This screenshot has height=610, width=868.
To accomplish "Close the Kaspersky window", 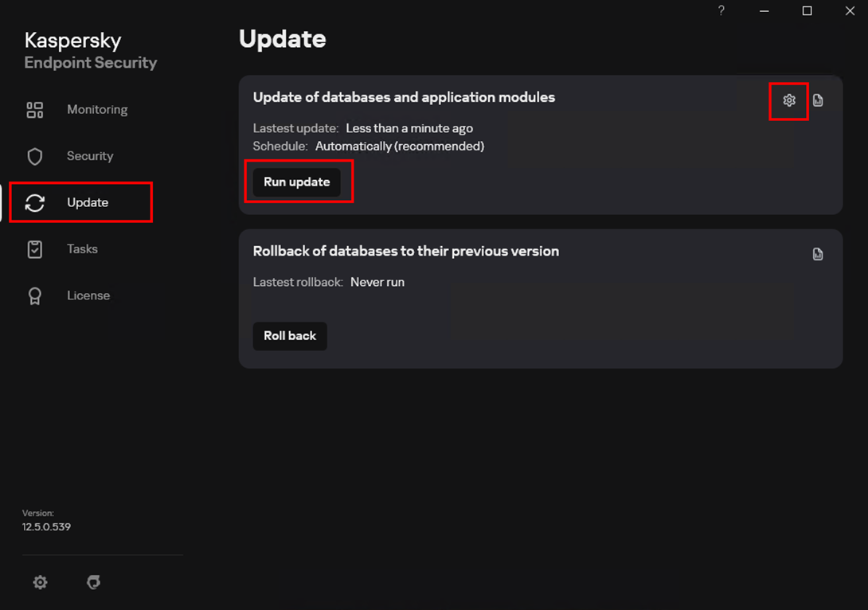I will (850, 10).
